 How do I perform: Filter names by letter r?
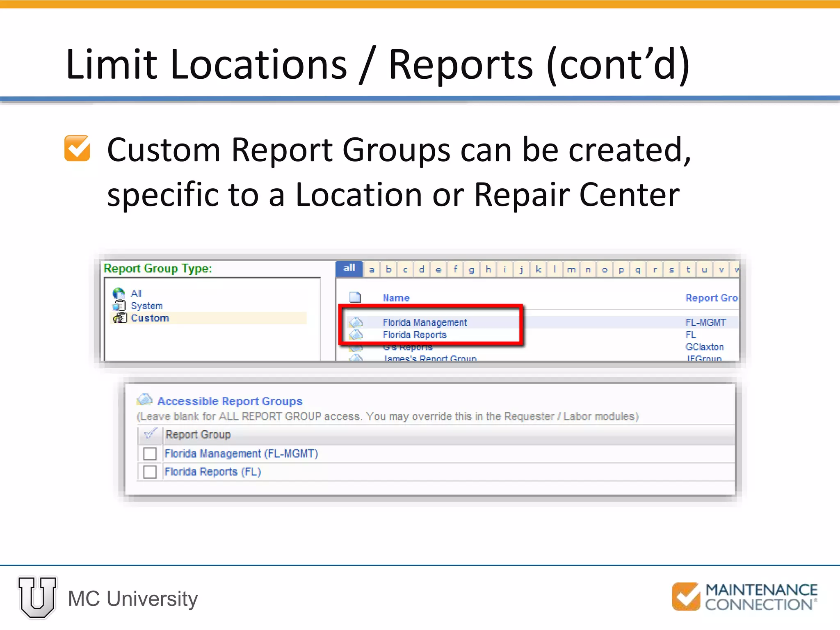coord(655,269)
